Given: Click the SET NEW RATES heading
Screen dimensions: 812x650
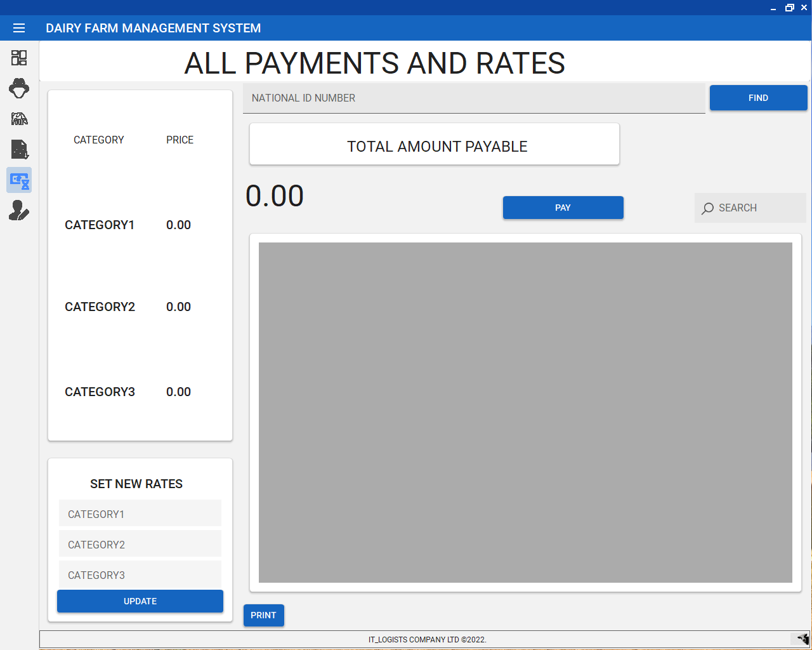Looking at the screenshot, I should (x=136, y=484).
